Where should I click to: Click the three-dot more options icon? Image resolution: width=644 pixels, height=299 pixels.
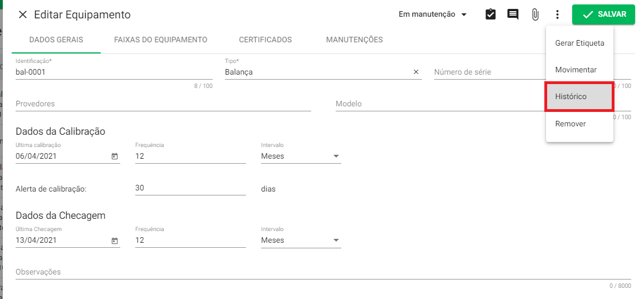(x=557, y=15)
